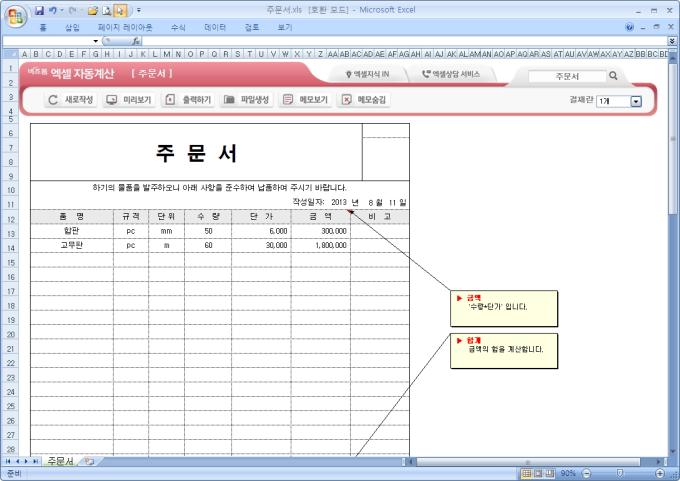The width and height of the screenshot is (680, 481).
Task: Click the 엑셀상담 서비스 tab link
Action: coord(451,74)
